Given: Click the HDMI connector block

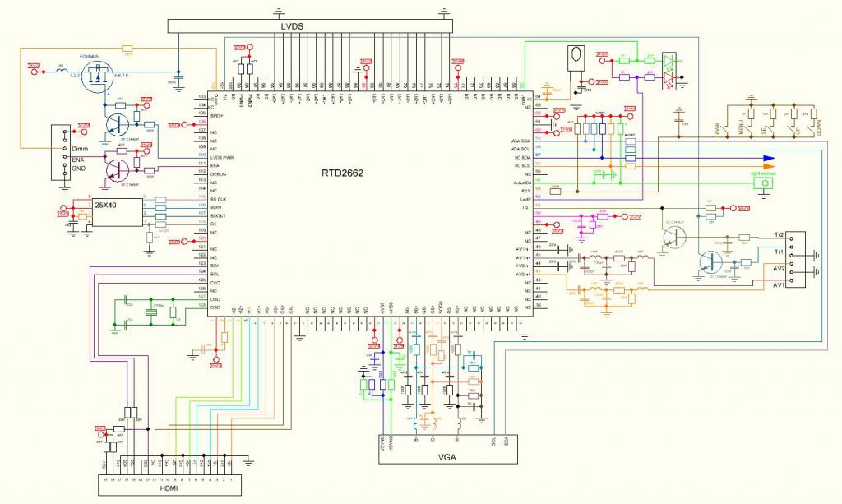Looking at the screenshot, I should click(x=169, y=485).
